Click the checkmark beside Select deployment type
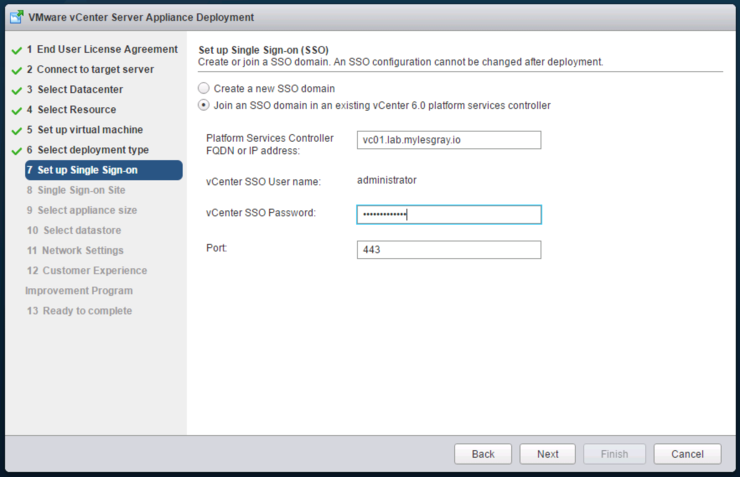740x477 pixels. click(17, 151)
